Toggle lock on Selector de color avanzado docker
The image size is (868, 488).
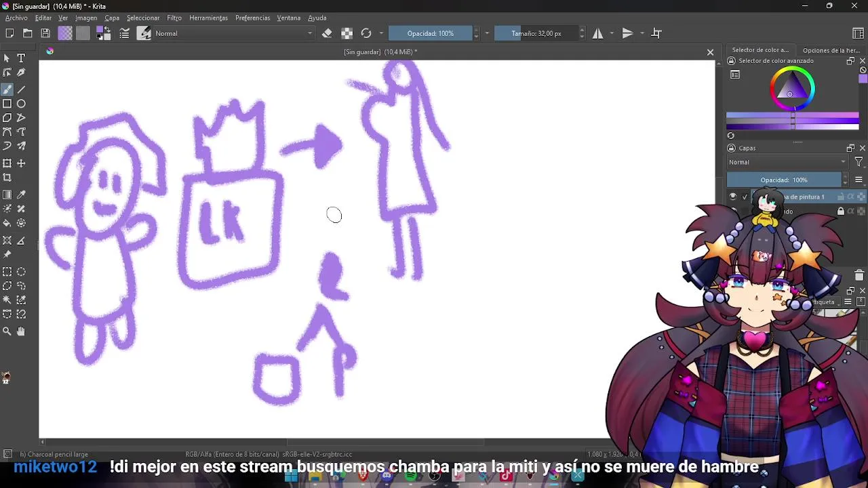tap(732, 61)
